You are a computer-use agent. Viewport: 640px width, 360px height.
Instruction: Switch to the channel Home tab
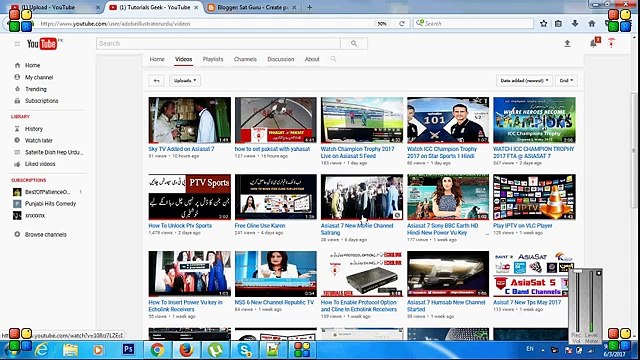coord(157,59)
